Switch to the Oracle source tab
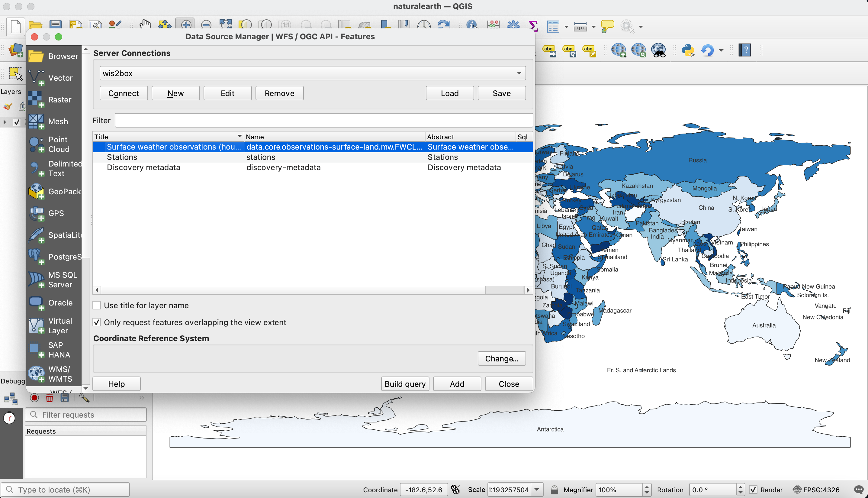This screenshot has width=868, height=498. [x=54, y=303]
